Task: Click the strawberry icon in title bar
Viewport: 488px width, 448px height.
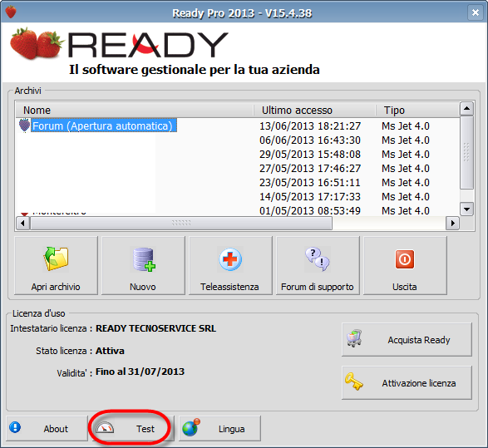Action: [x=11, y=12]
